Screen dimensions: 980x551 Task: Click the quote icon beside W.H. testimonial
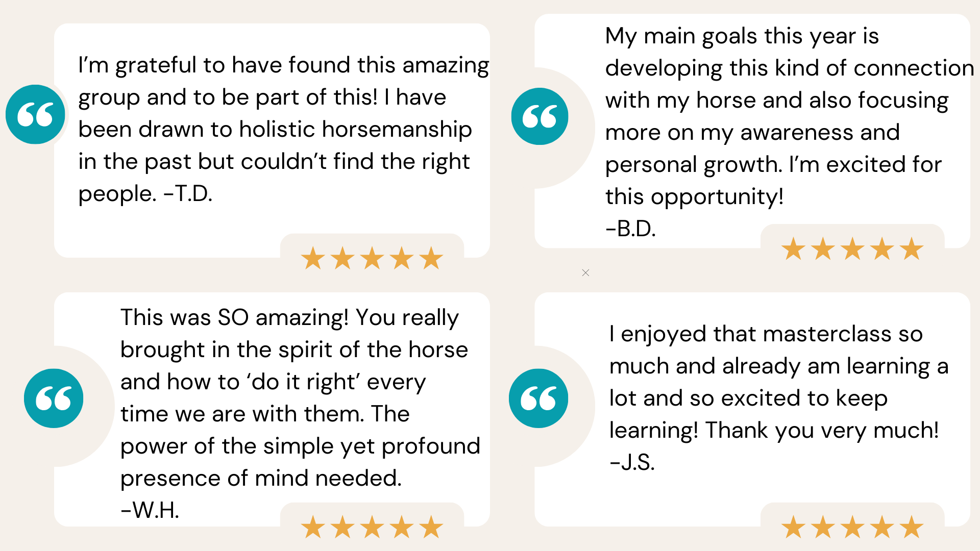click(54, 398)
